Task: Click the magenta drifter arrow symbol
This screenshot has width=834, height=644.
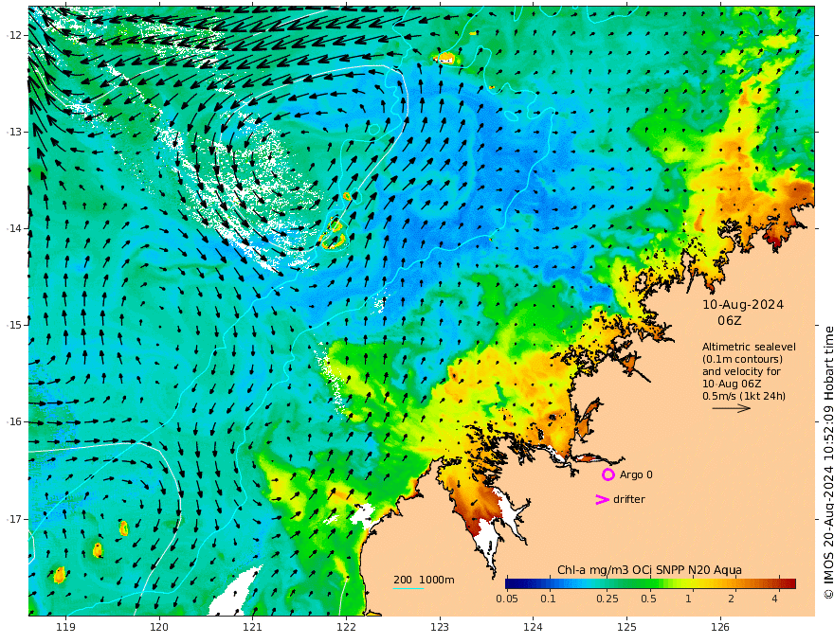Action: (x=602, y=499)
